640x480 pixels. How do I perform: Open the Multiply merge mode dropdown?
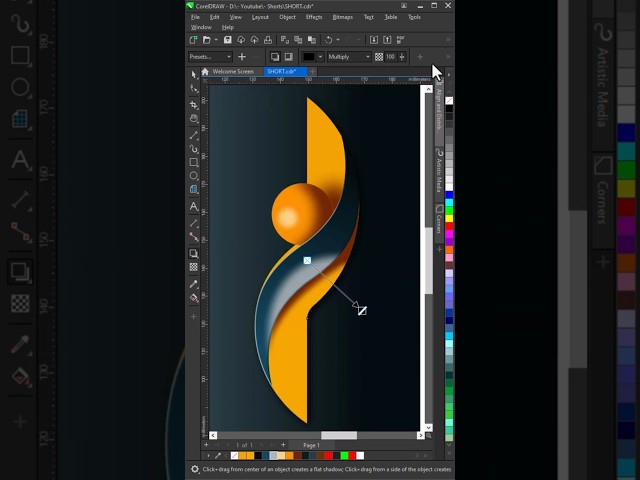click(349, 57)
